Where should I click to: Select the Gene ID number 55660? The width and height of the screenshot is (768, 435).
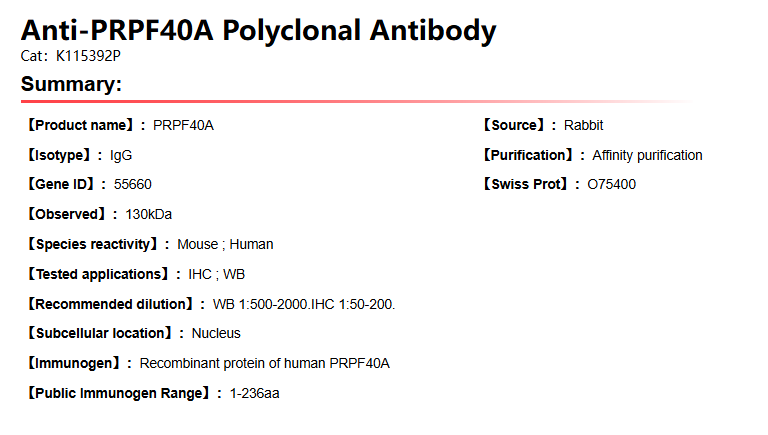point(133,184)
